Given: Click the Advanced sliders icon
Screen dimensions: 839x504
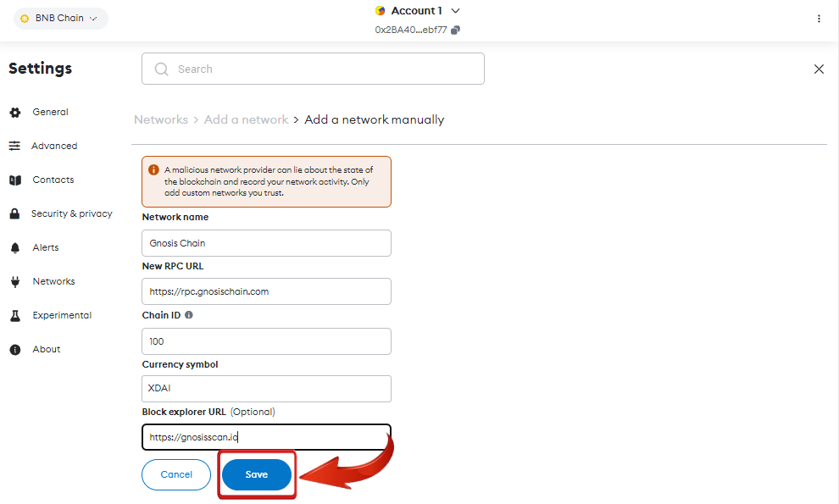Looking at the screenshot, I should 15,146.
